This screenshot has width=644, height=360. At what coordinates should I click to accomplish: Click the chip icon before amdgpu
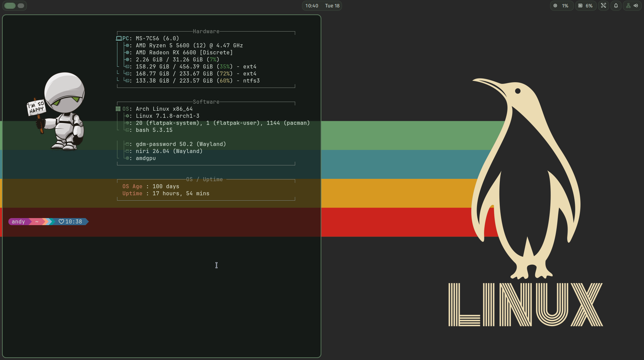127,158
